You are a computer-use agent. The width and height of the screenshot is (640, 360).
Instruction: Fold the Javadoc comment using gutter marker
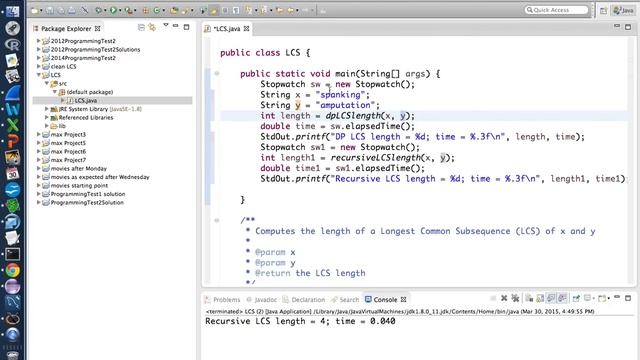(217, 220)
